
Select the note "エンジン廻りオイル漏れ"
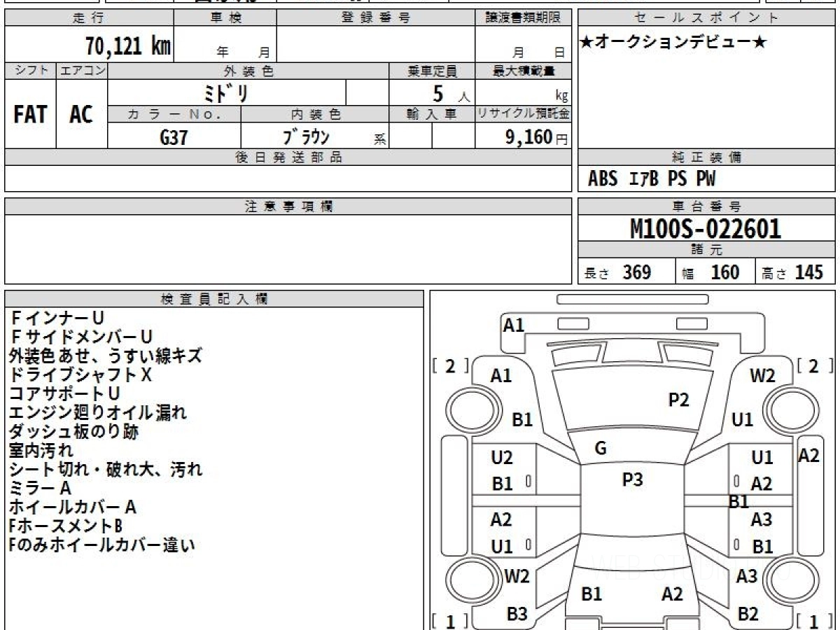98,413
